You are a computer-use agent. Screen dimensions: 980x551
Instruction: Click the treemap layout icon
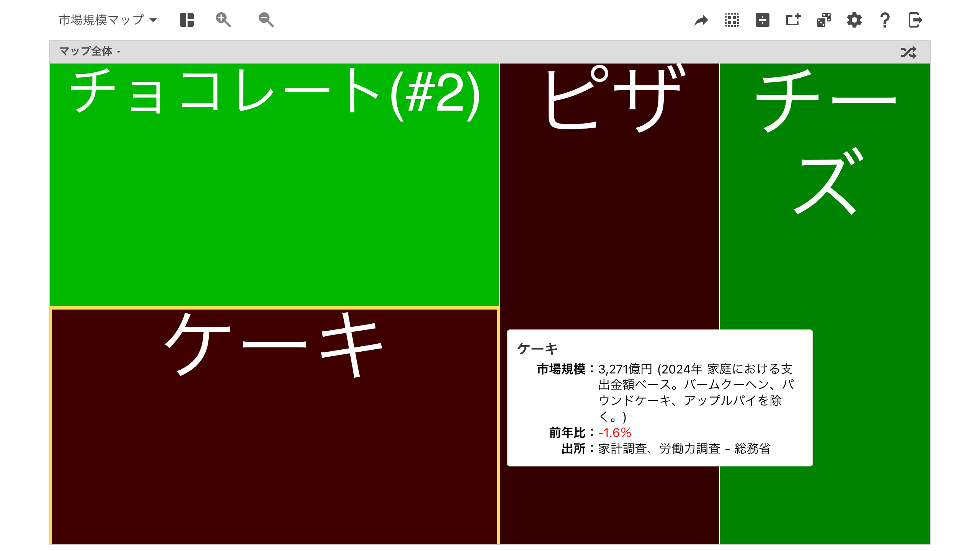(187, 20)
